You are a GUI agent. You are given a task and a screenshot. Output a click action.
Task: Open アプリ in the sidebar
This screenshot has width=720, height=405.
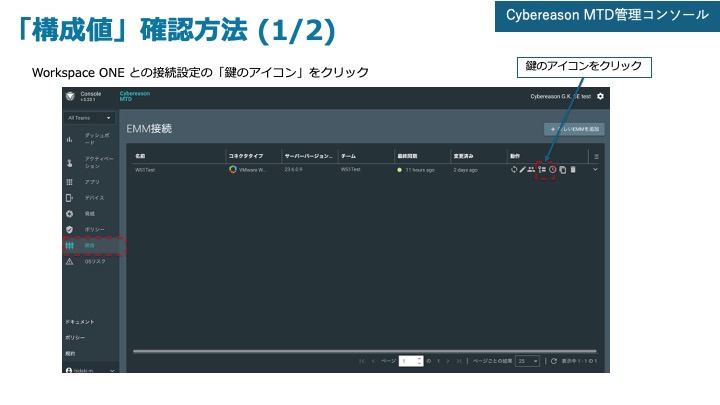coord(90,182)
